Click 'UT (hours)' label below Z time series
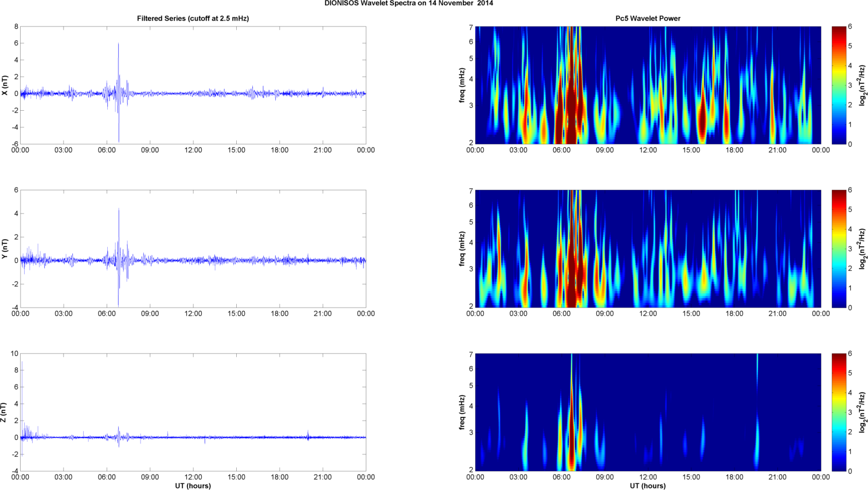Image resolution: width=868 pixels, height=490 pixels. (193, 486)
